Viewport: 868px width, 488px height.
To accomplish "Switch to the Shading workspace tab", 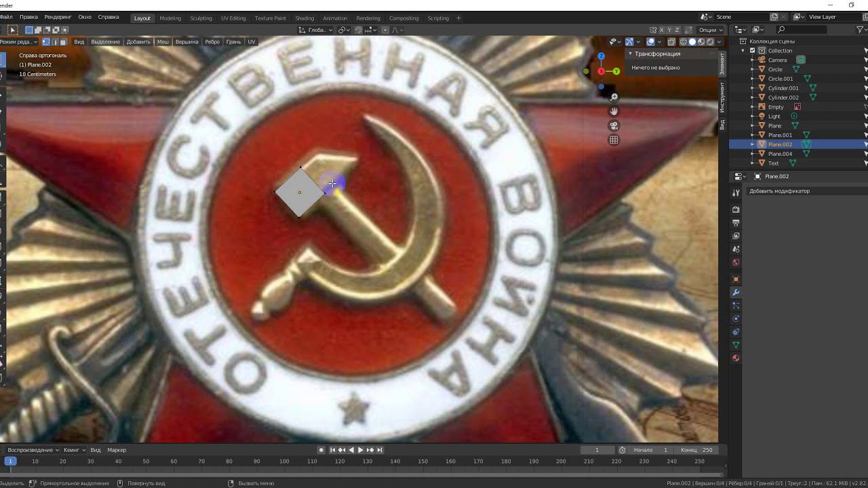I will pyautogui.click(x=304, y=18).
